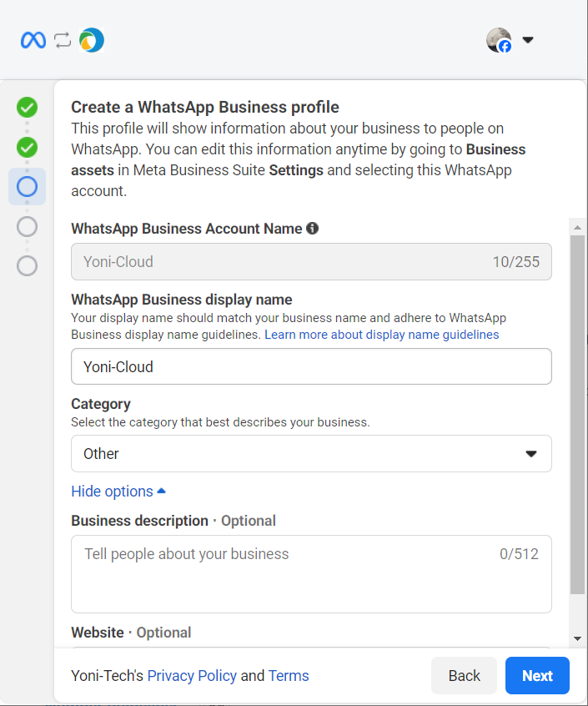The height and width of the screenshot is (706, 588).
Task: Click the Website Optional label
Action: [x=131, y=633]
